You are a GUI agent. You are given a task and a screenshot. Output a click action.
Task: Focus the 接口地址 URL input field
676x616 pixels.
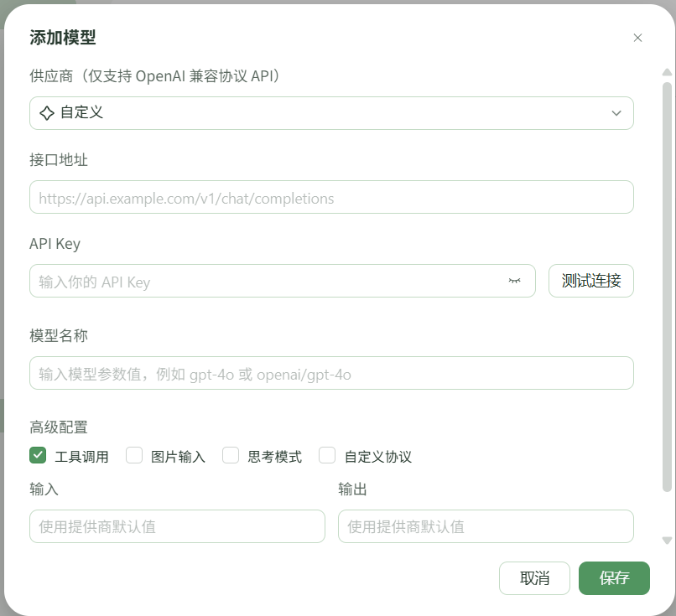pos(331,197)
